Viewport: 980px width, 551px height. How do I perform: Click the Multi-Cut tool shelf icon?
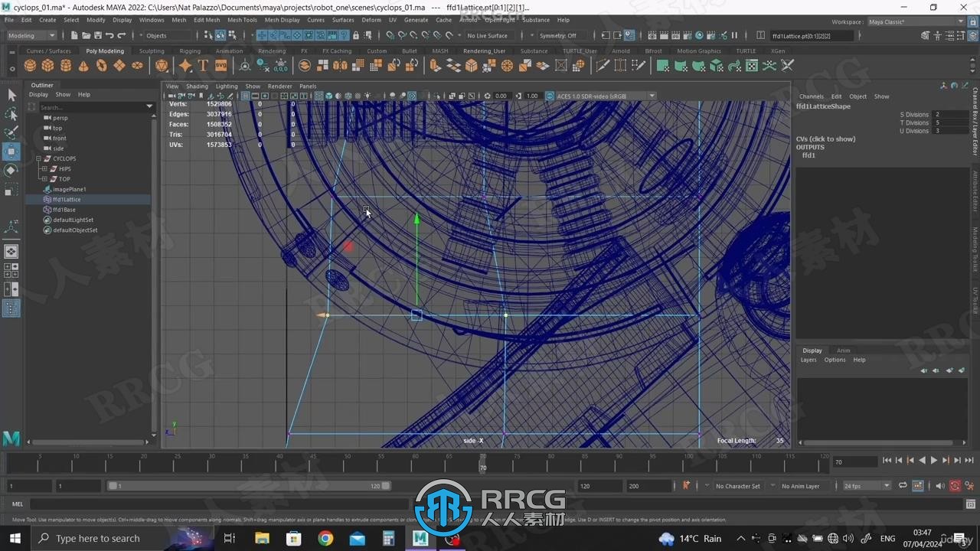click(603, 66)
